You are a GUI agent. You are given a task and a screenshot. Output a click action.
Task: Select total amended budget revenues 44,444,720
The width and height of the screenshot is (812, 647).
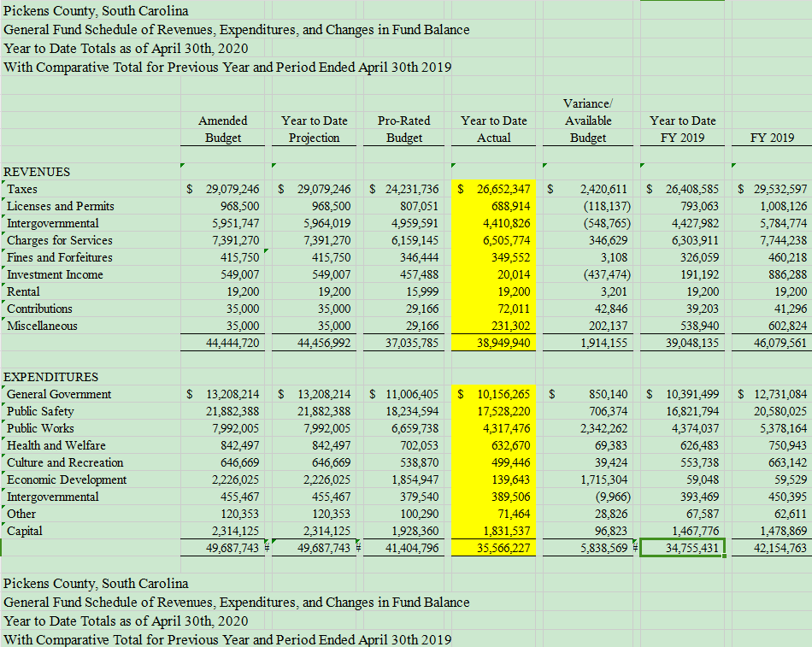[x=232, y=343]
